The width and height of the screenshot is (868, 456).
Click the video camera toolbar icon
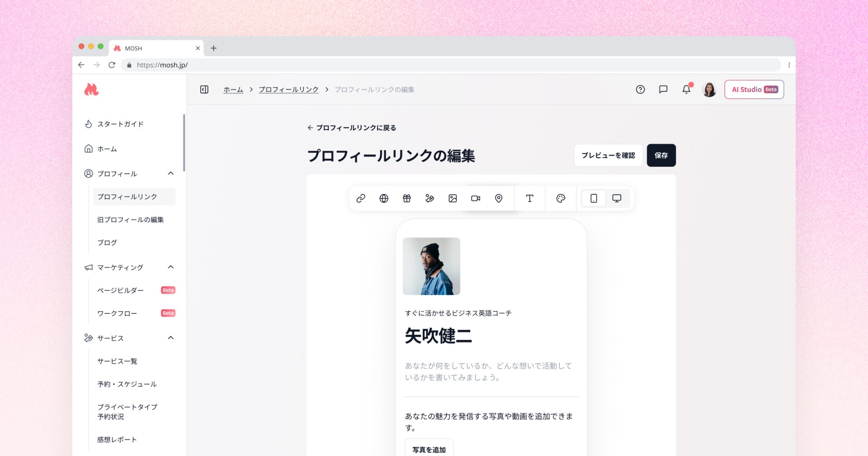coord(476,198)
